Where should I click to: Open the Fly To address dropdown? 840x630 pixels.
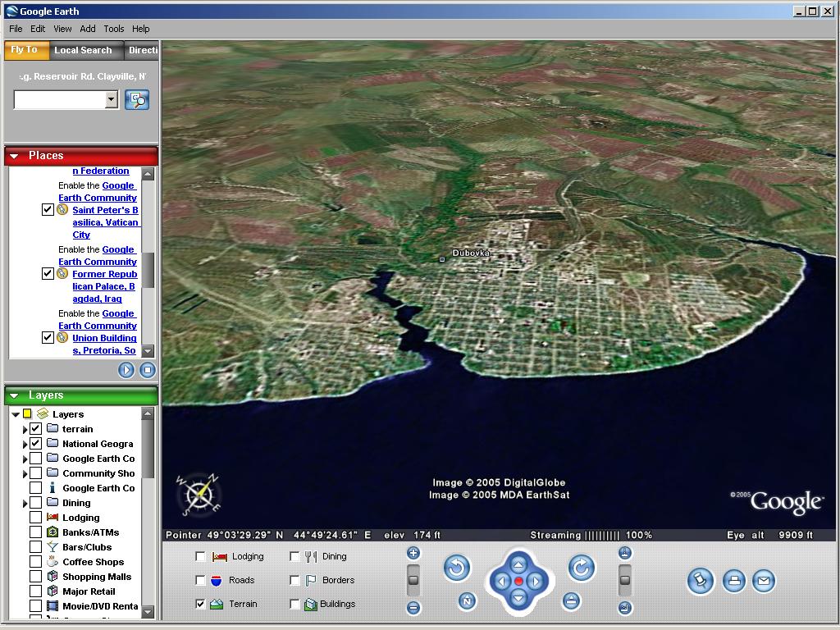(x=112, y=100)
